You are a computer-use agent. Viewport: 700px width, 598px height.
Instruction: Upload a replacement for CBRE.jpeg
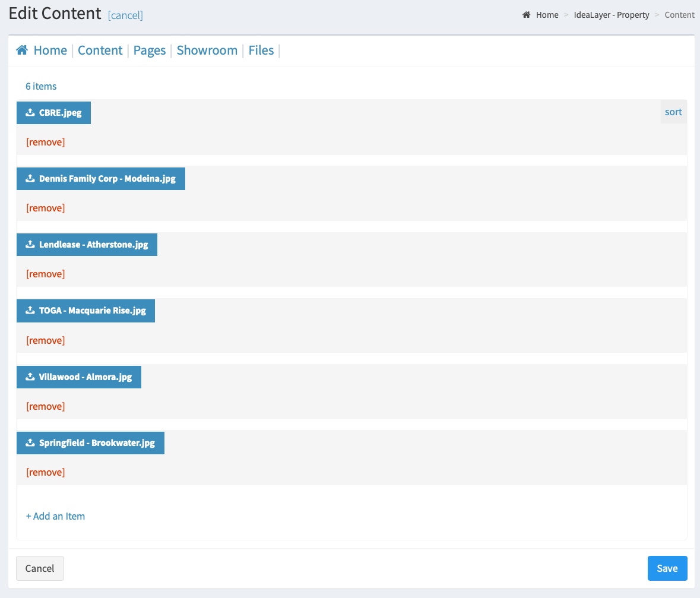point(53,113)
